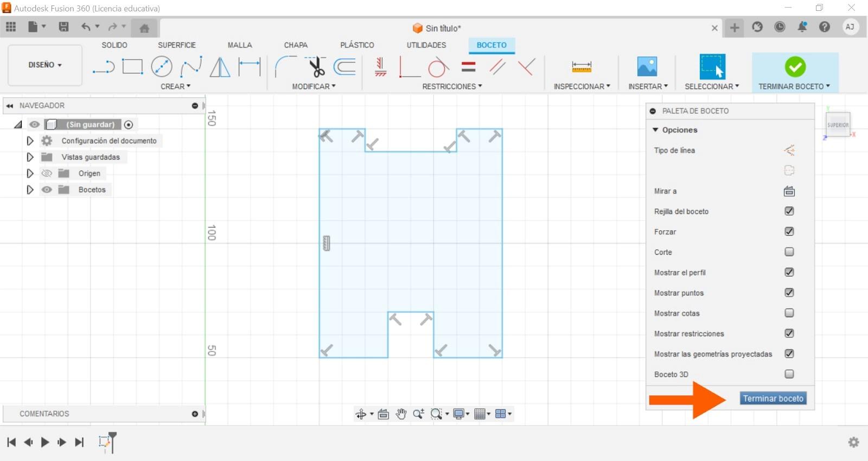Image resolution: width=868 pixels, height=461 pixels.
Task: Switch to the CHAPA tab
Action: point(296,45)
